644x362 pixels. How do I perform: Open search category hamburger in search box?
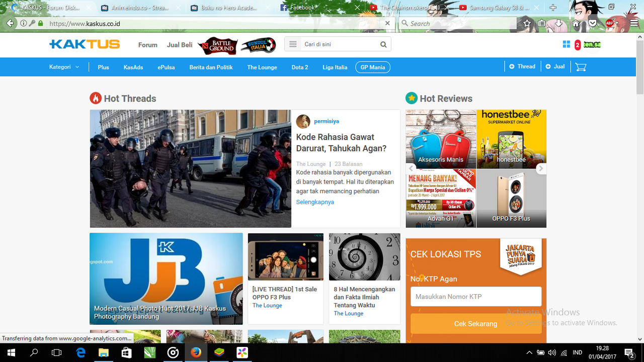point(293,44)
